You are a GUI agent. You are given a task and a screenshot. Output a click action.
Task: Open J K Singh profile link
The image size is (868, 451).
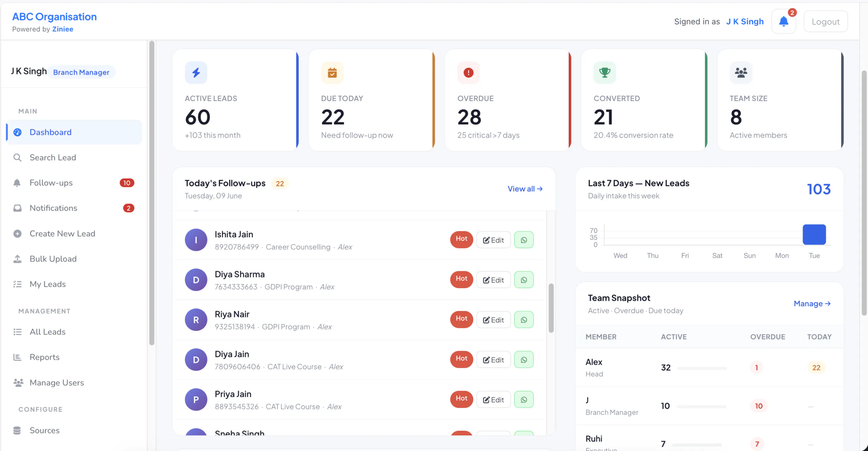click(x=745, y=22)
